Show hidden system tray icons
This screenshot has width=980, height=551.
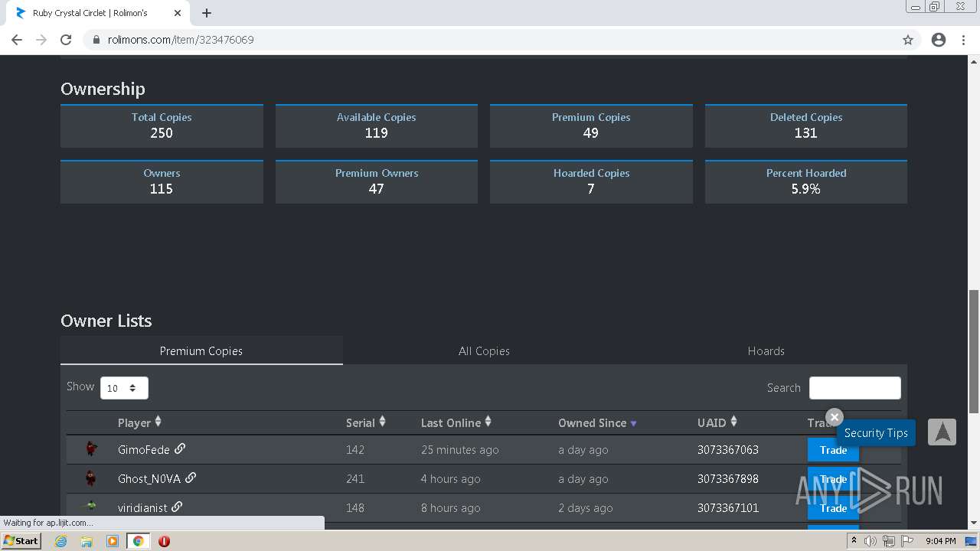pos(854,541)
